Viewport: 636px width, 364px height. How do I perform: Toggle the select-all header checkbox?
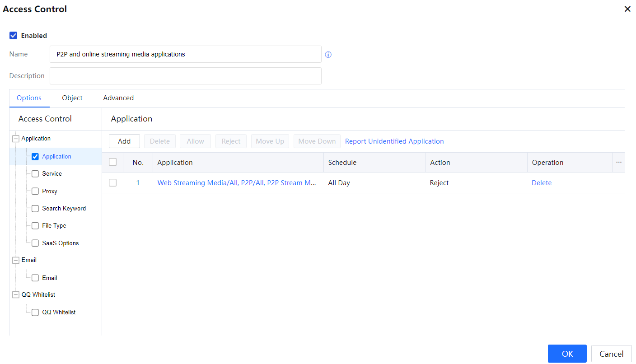113,162
